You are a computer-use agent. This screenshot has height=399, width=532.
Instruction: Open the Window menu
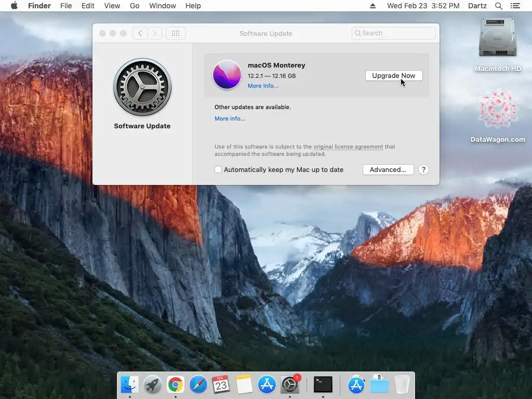(163, 6)
